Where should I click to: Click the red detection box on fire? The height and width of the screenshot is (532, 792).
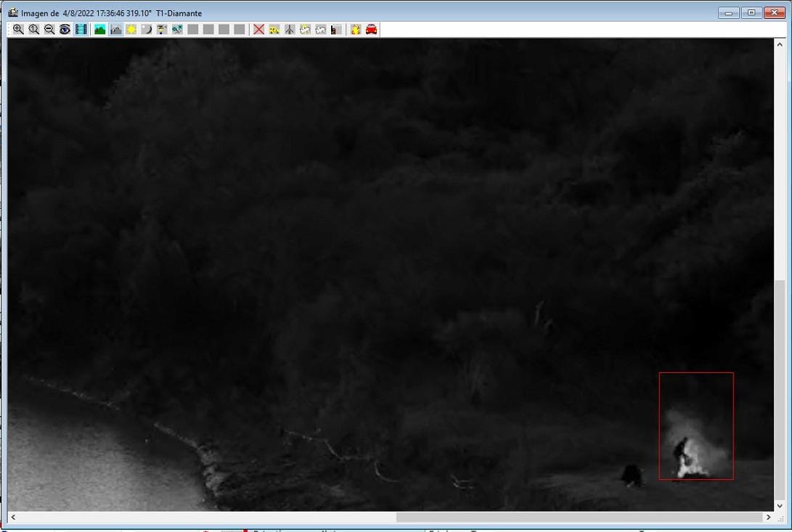click(x=695, y=426)
